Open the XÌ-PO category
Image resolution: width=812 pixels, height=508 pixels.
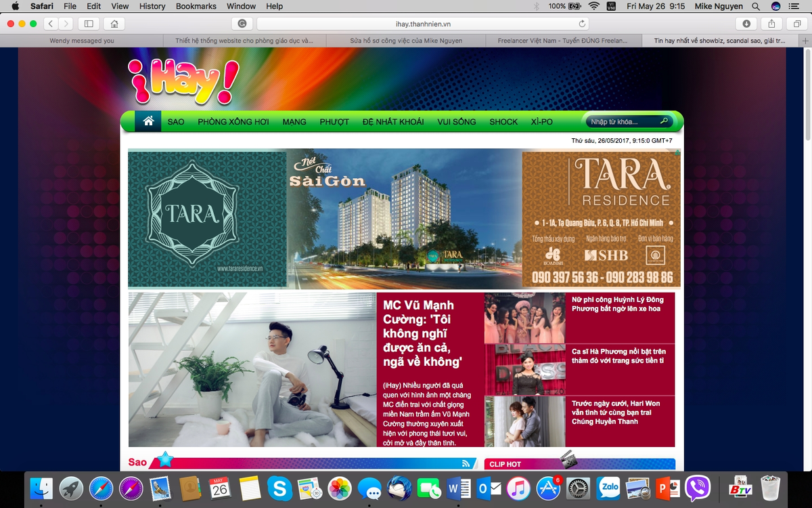tap(542, 122)
